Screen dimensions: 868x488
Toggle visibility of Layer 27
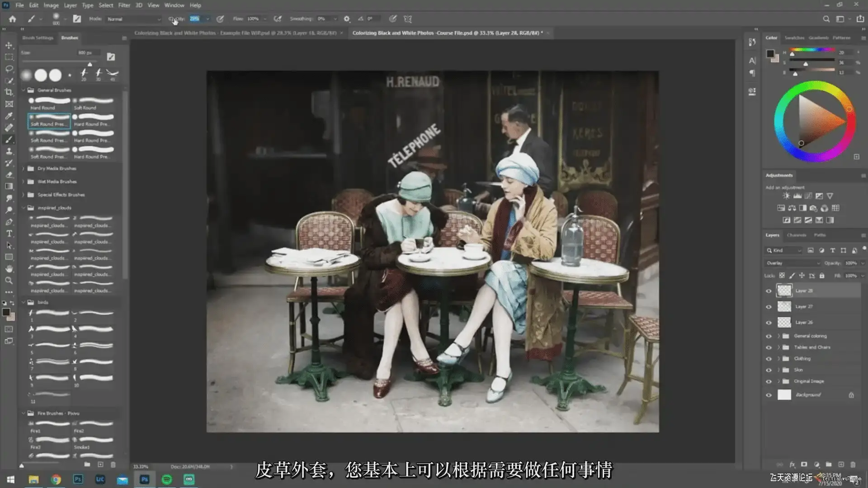(x=769, y=307)
